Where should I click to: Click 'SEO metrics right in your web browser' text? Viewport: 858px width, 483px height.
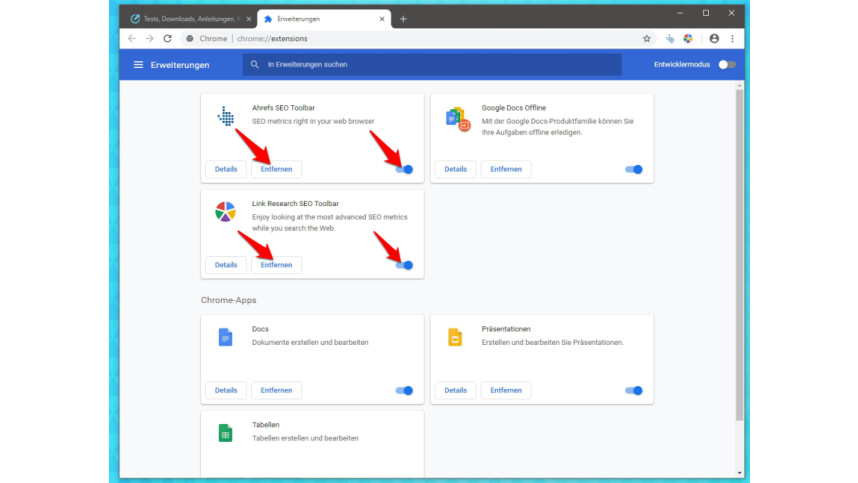[313, 121]
